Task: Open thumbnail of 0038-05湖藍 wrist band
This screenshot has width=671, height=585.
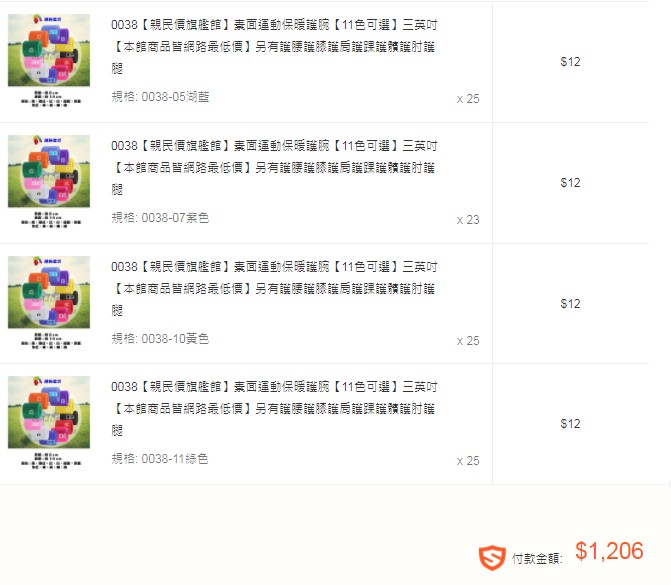Action: point(49,61)
